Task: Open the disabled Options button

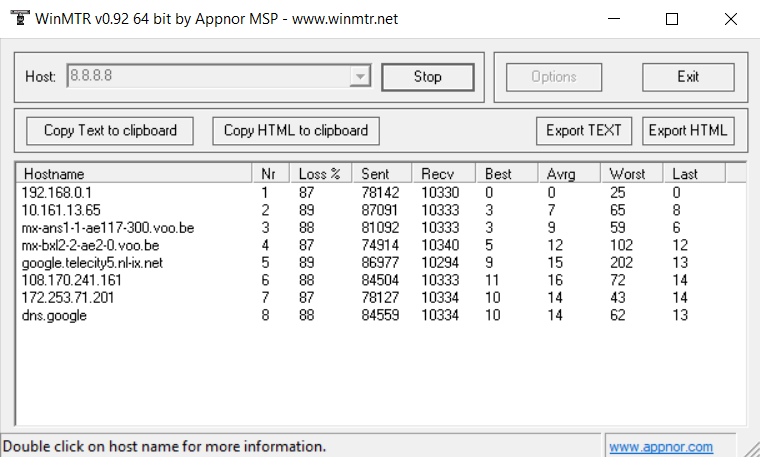Action: [x=554, y=77]
